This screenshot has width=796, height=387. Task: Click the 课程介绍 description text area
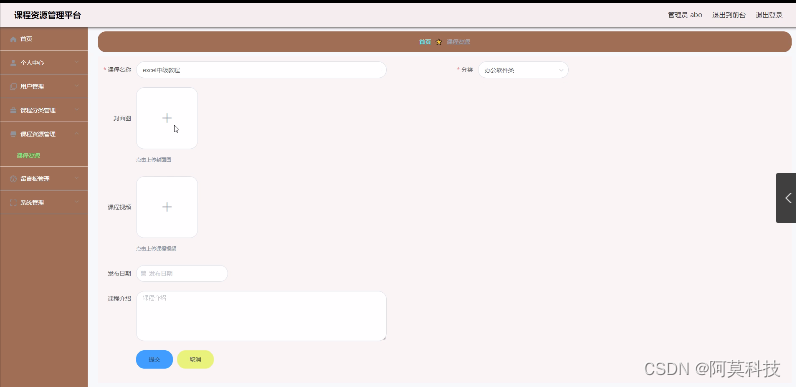coord(261,316)
